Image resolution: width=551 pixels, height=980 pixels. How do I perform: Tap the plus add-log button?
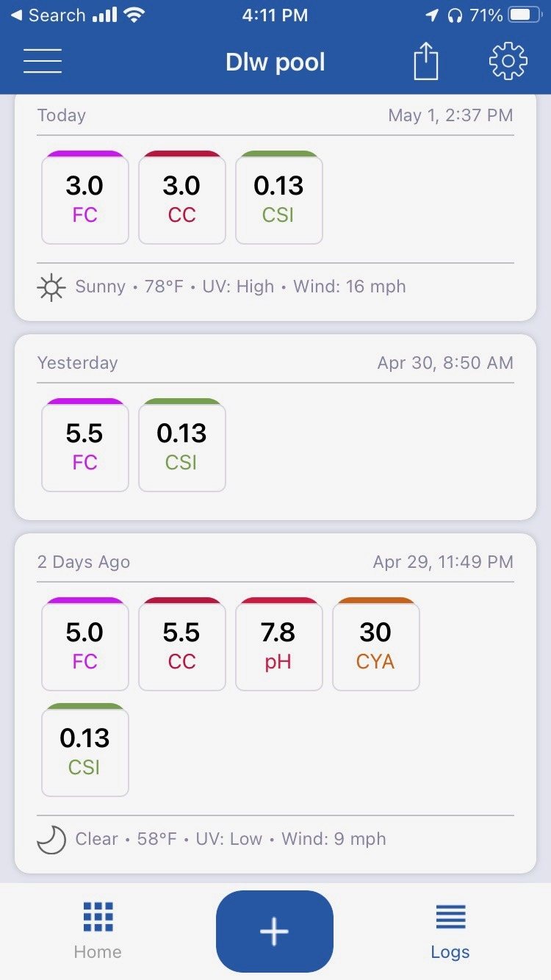click(275, 931)
